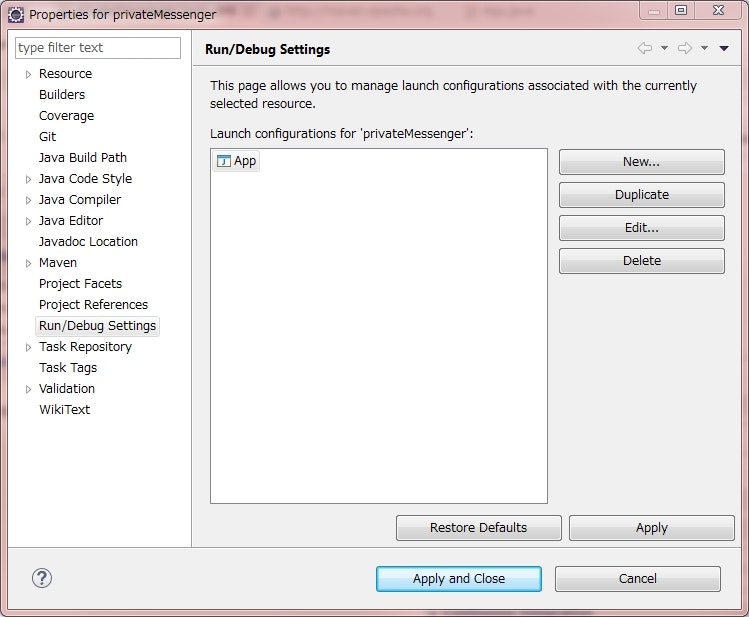
Task: Expand the Java Compiler node
Action: 28,200
